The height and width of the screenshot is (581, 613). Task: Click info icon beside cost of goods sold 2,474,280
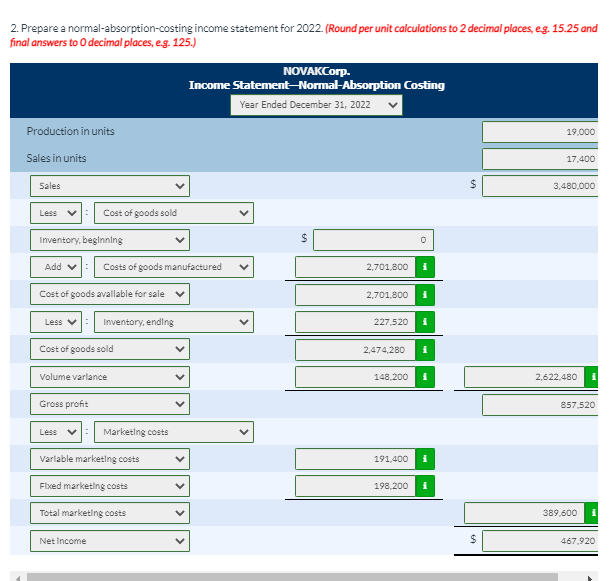pos(425,350)
